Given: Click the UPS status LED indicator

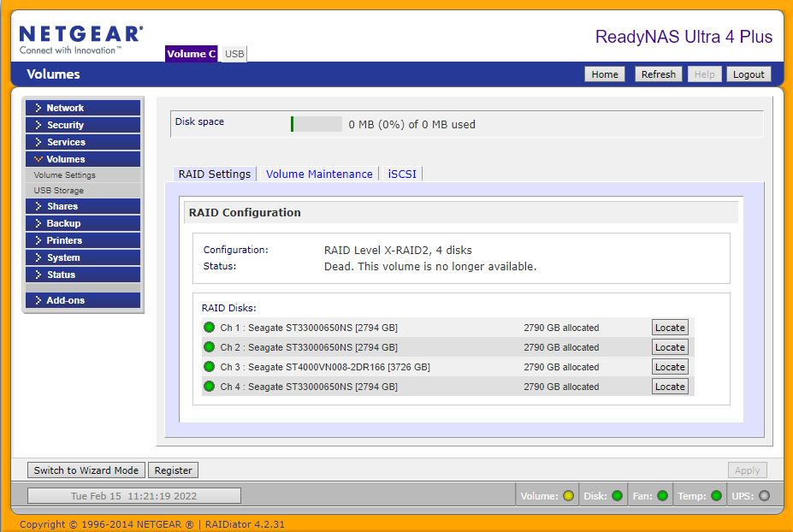Looking at the screenshot, I should click(x=764, y=495).
